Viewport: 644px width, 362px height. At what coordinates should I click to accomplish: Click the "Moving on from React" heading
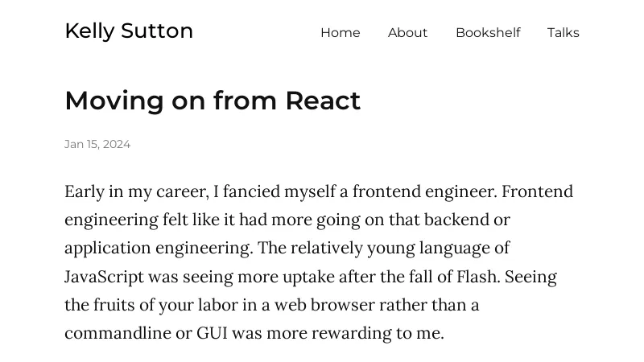point(213,101)
